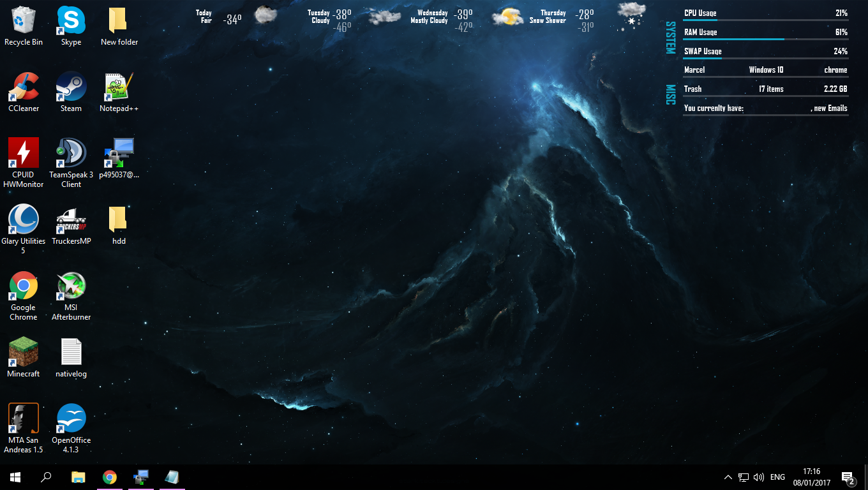Switch to Chrome in the taskbar
The width and height of the screenshot is (868, 490).
110,477
